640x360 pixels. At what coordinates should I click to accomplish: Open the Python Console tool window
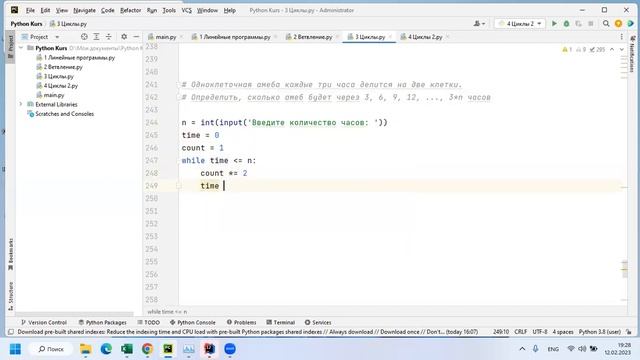[192, 322]
